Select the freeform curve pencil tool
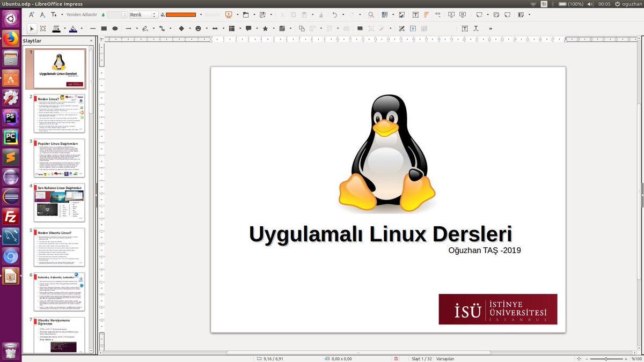644x362 pixels. click(x=145, y=28)
